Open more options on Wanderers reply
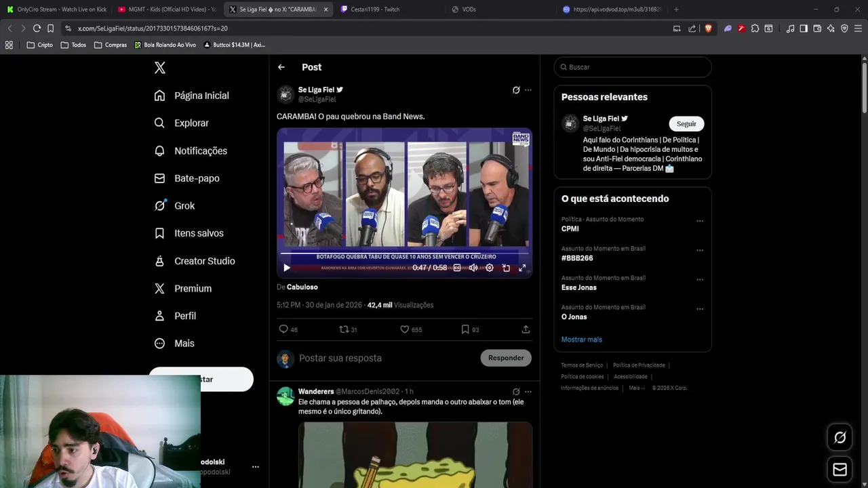Image resolution: width=868 pixels, height=488 pixels. coord(528,392)
